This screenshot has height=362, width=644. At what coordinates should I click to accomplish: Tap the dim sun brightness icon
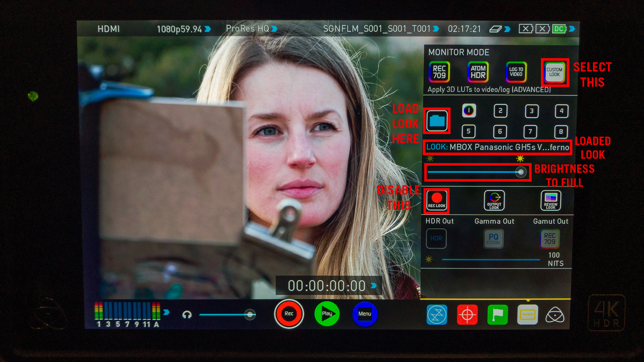coord(430,158)
